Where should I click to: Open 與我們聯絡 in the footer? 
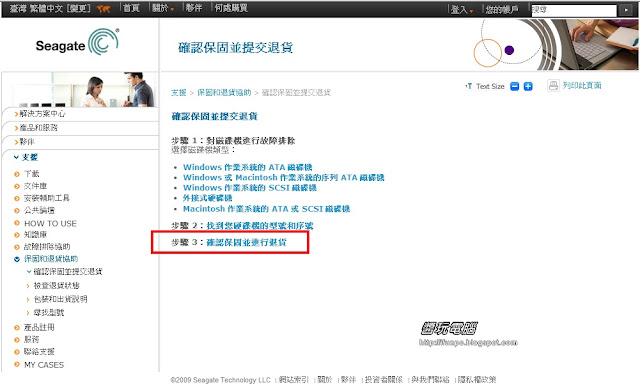pyautogui.click(x=430, y=380)
